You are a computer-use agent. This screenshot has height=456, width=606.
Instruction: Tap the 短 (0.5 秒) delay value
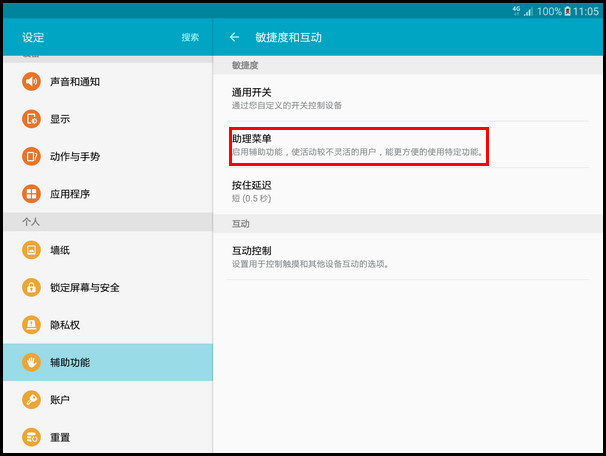(251, 198)
